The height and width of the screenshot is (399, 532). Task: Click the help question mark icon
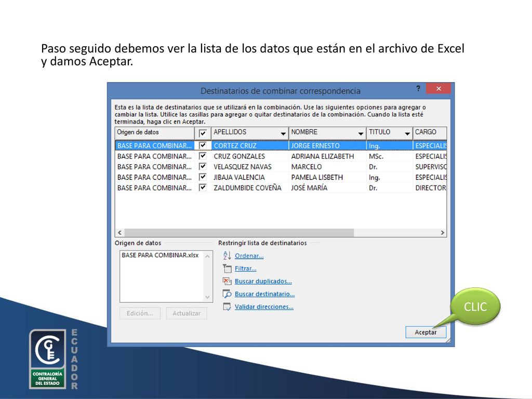point(418,88)
